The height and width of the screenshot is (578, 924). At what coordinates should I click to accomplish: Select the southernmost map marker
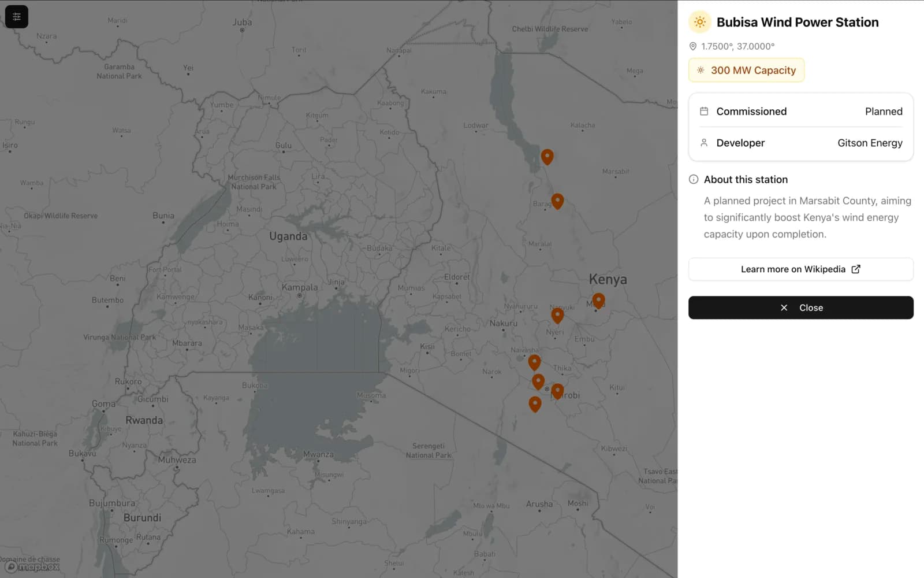(535, 404)
